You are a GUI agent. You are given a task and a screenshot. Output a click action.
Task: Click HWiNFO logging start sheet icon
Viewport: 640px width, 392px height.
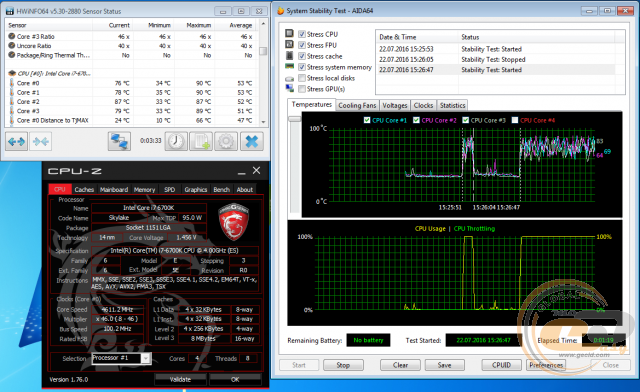click(201, 142)
